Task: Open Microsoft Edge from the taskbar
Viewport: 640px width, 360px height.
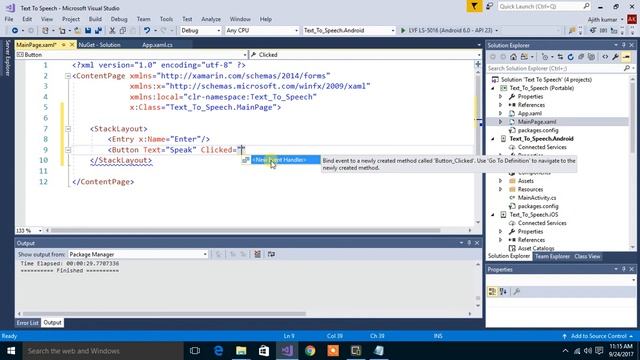Action: click(x=218, y=351)
